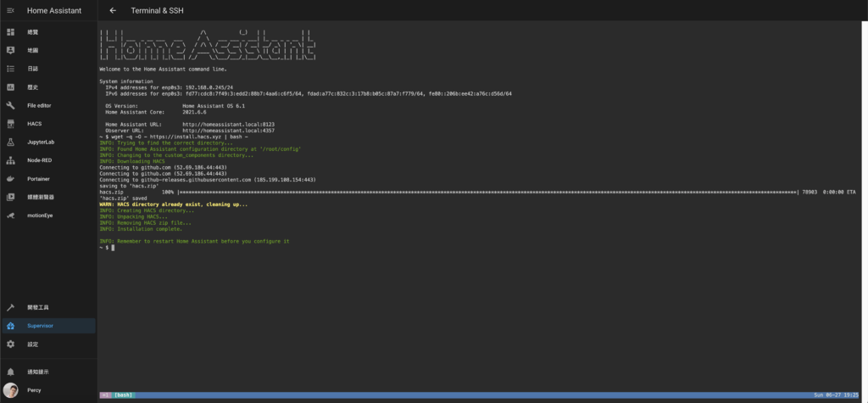Open the 總覽 overview dashboard icon
The image size is (868, 403).
tap(10, 32)
